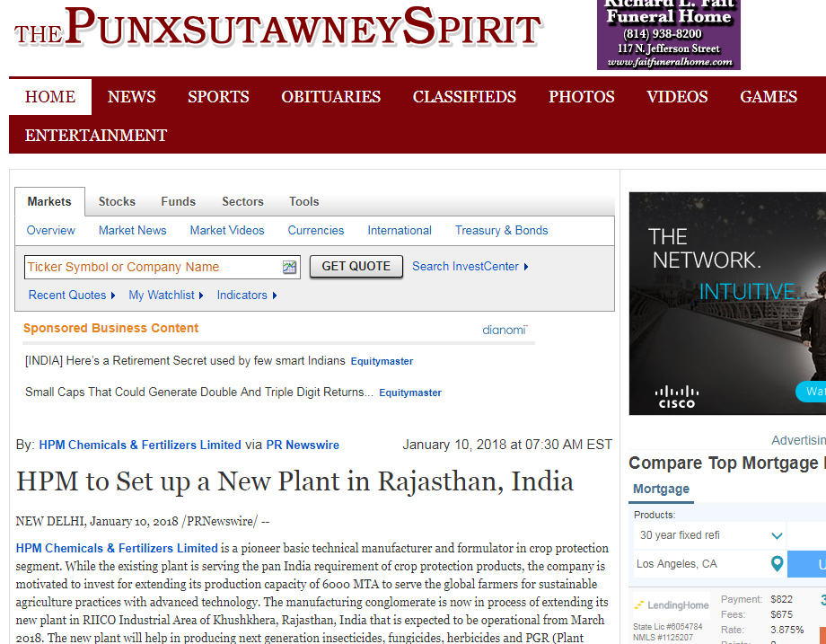
Task: Open the International link
Action: point(400,231)
